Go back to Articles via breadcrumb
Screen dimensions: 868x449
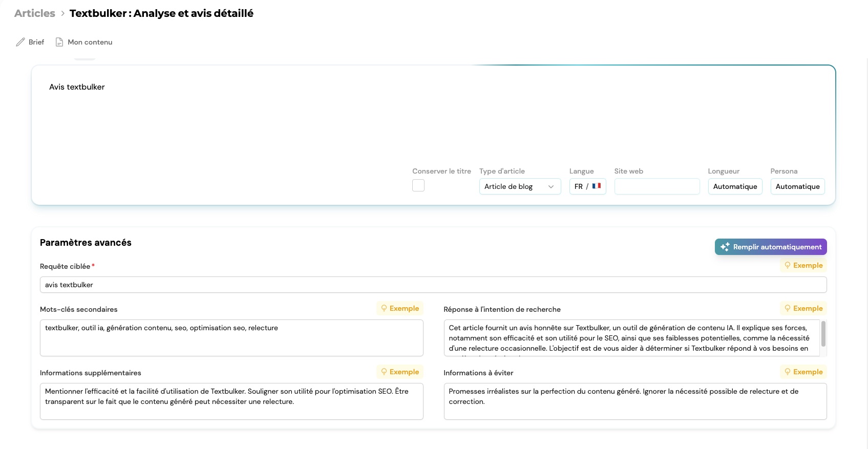pos(35,13)
